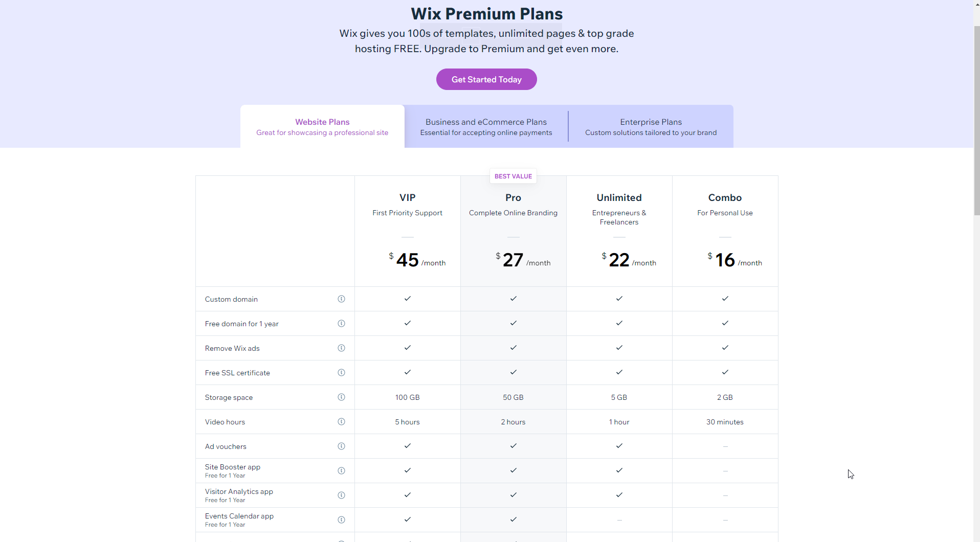This screenshot has width=980, height=542.
Task: Click the page vertical scrollbar thumb
Action: coord(977,120)
